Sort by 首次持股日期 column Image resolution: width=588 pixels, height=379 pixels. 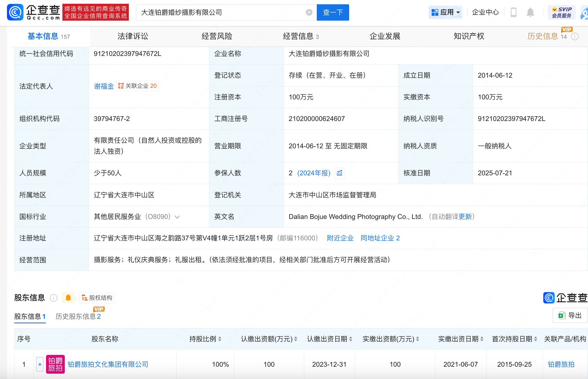[536, 339]
